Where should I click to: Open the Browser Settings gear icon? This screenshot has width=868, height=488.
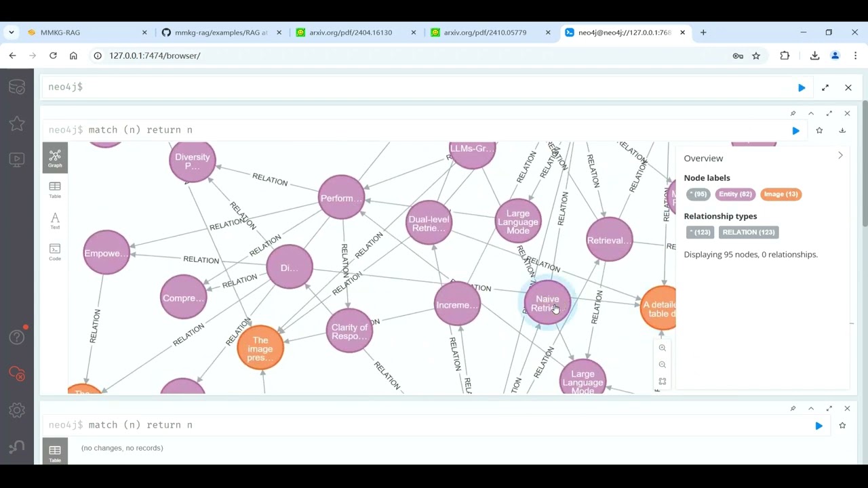pyautogui.click(x=17, y=410)
